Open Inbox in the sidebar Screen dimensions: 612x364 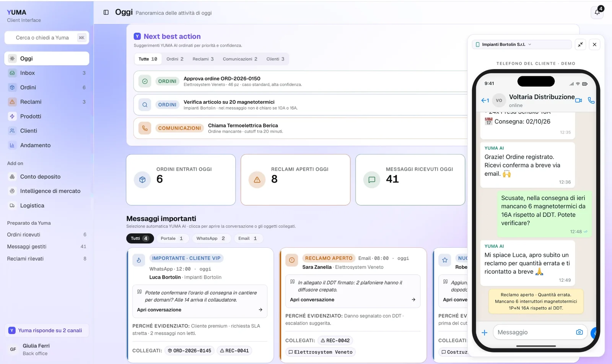click(47, 73)
